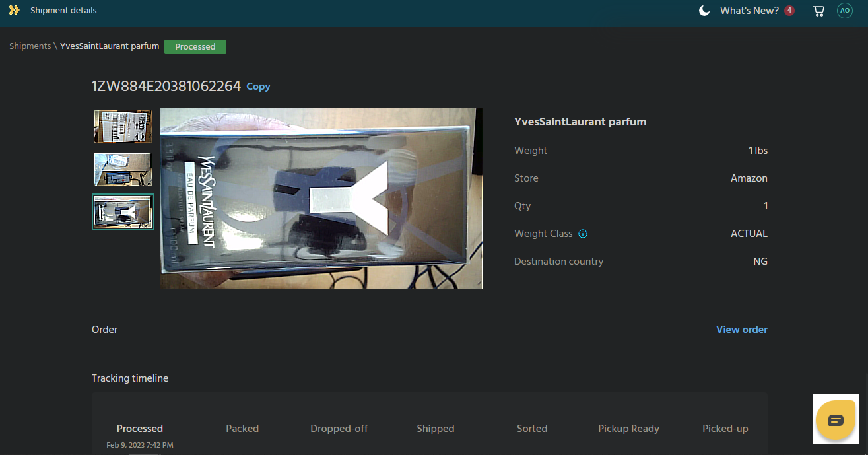Click the Amazon store value
This screenshot has width=868, height=455.
point(749,178)
